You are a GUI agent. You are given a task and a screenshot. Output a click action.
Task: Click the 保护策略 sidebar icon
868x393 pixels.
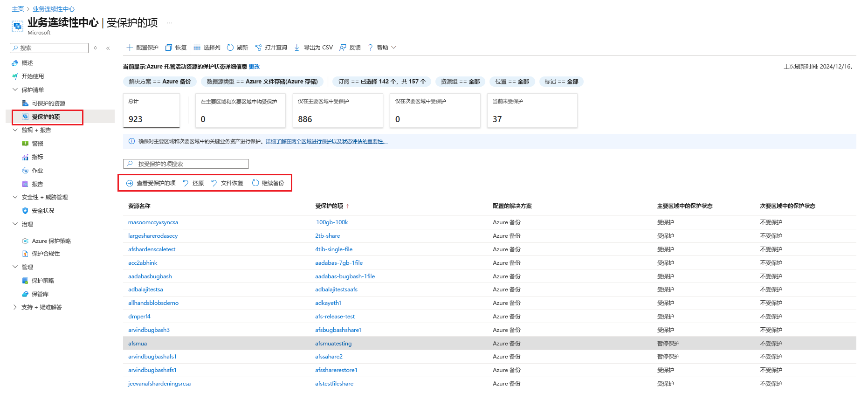(x=25, y=281)
